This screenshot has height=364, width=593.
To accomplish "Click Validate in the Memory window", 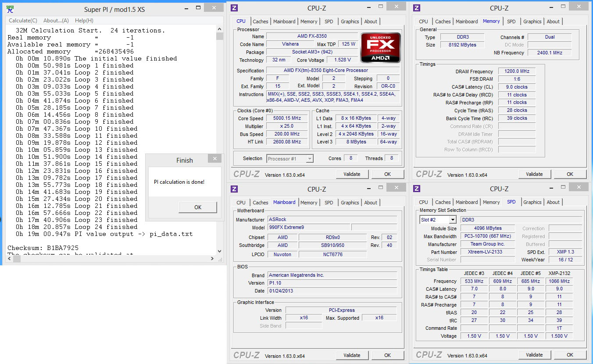I will tap(534, 174).
